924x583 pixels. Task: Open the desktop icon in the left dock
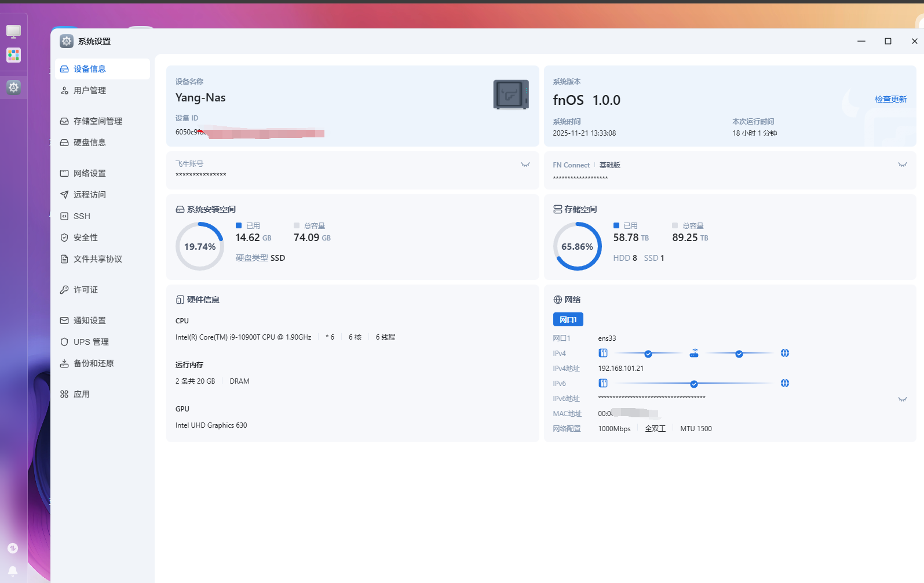coord(13,31)
